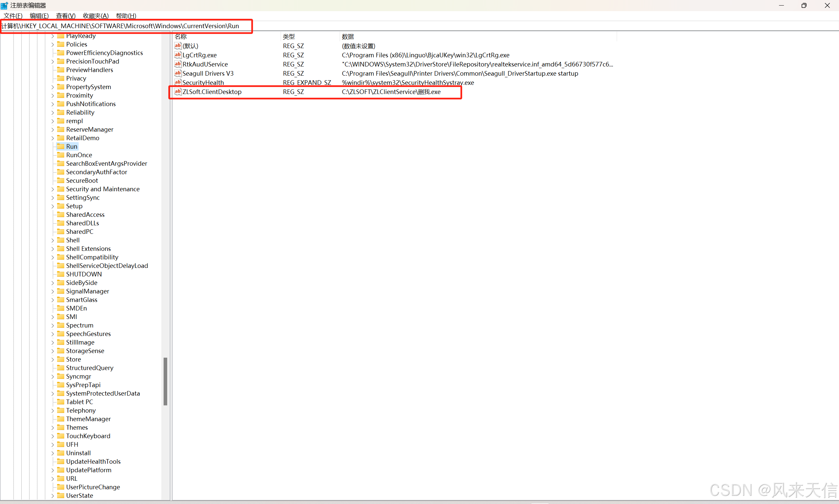Expand the Themes registry key
Viewport: 839px width, 504px height.
[x=53, y=427]
